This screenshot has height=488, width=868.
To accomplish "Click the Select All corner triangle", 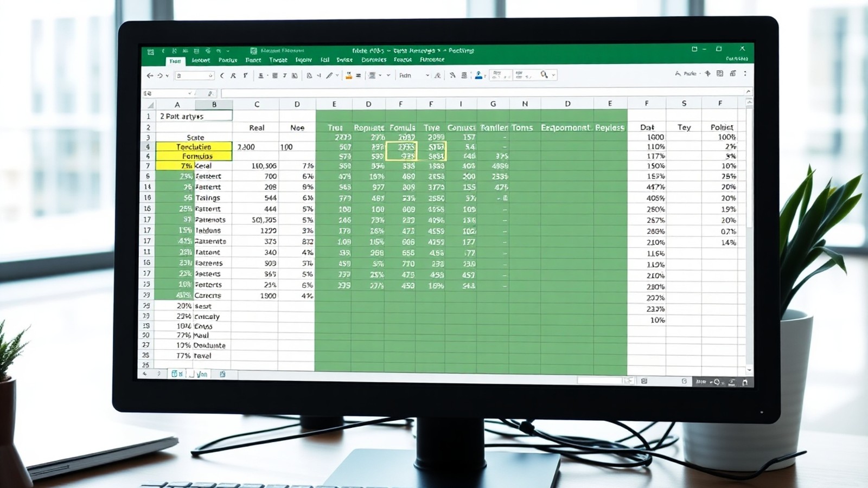I will click(150, 105).
